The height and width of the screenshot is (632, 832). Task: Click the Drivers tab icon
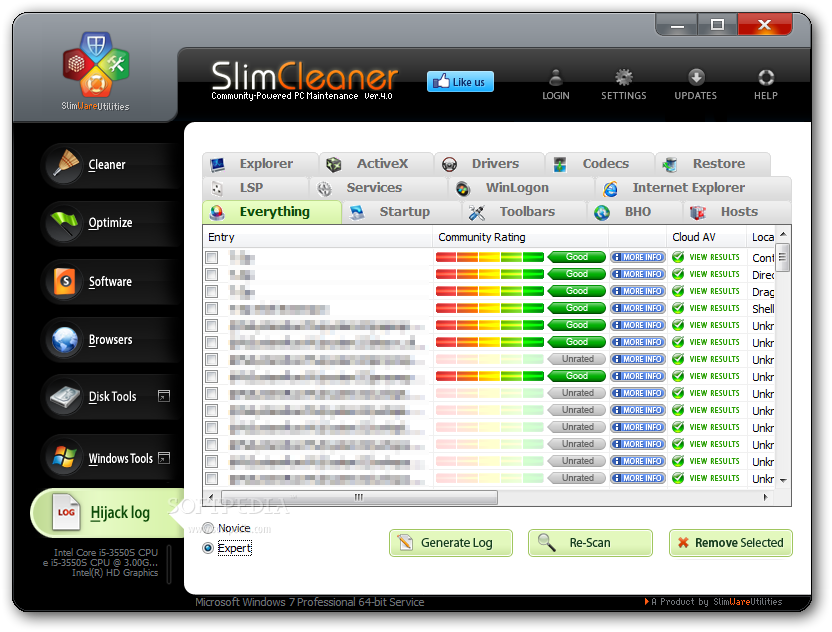tap(449, 165)
